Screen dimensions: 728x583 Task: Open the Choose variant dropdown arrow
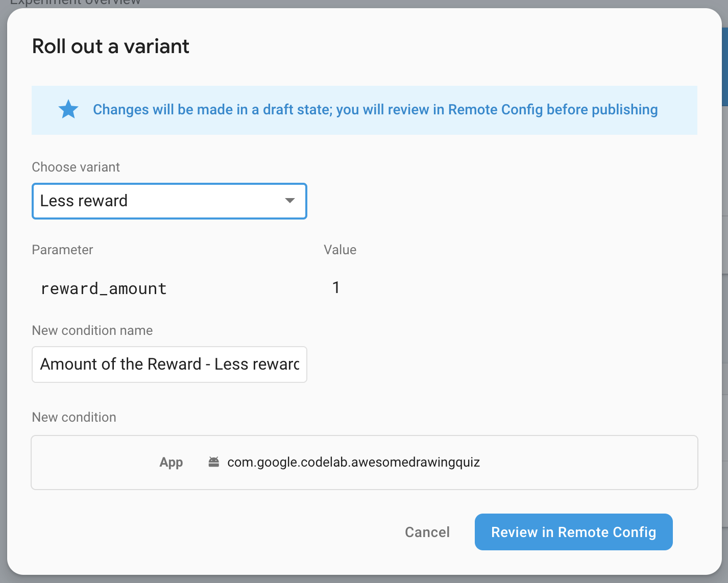290,201
